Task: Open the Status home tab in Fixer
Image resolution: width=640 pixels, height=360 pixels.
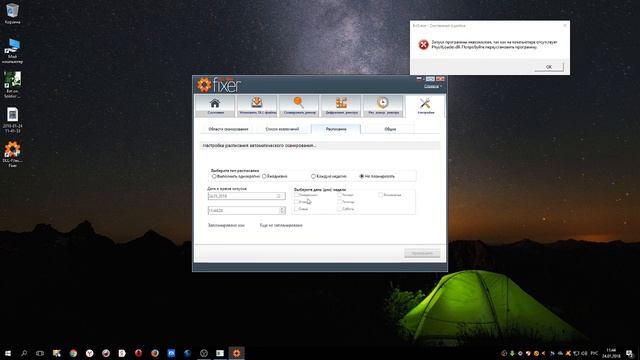Action: click(x=215, y=106)
